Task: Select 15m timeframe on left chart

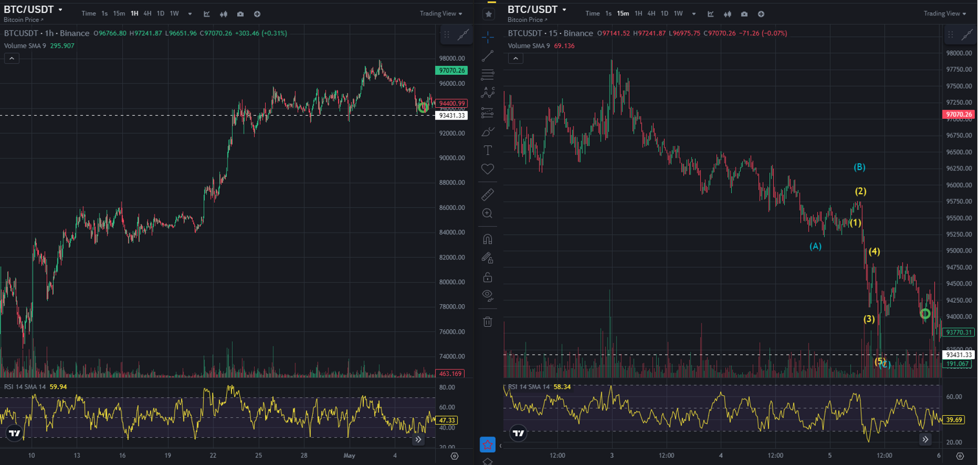Action: click(x=119, y=14)
